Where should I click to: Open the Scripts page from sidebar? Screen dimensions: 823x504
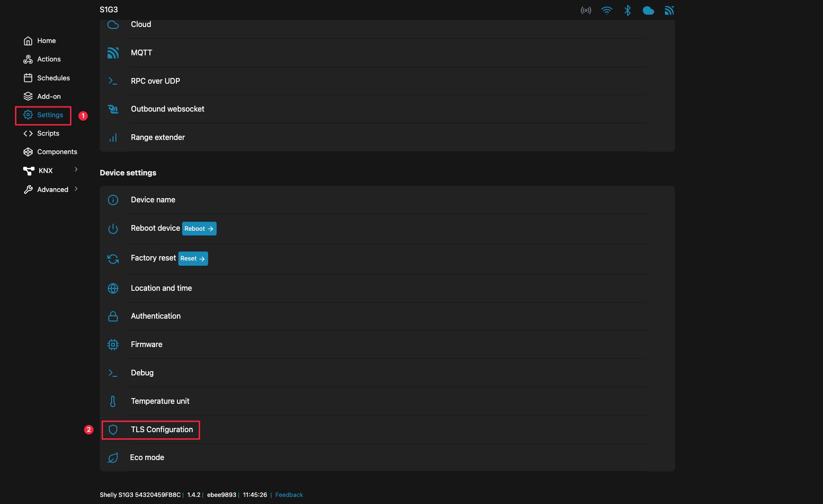pyautogui.click(x=48, y=133)
